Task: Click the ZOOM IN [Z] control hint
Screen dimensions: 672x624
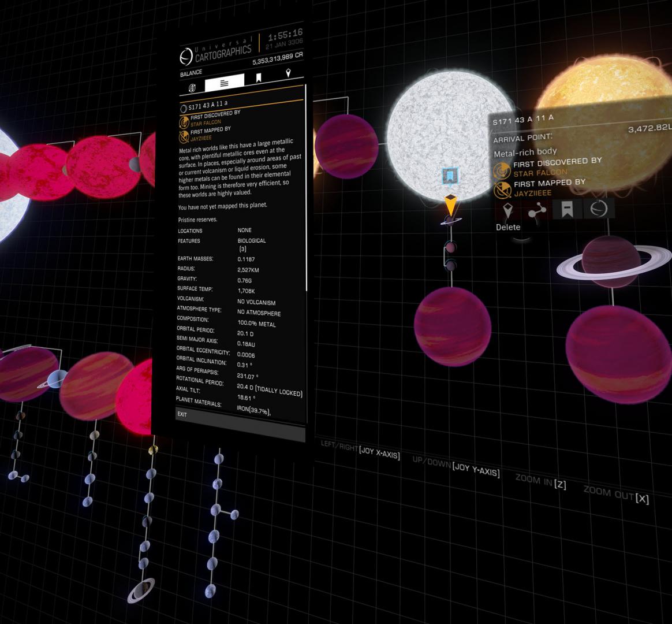Action: coord(540,481)
